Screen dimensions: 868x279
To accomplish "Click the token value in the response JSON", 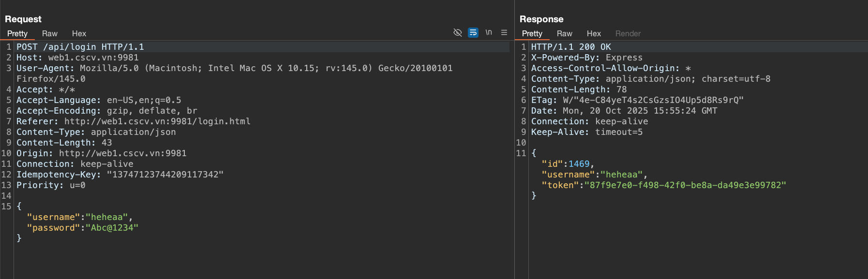I will pyautogui.click(x=685, y=185).
